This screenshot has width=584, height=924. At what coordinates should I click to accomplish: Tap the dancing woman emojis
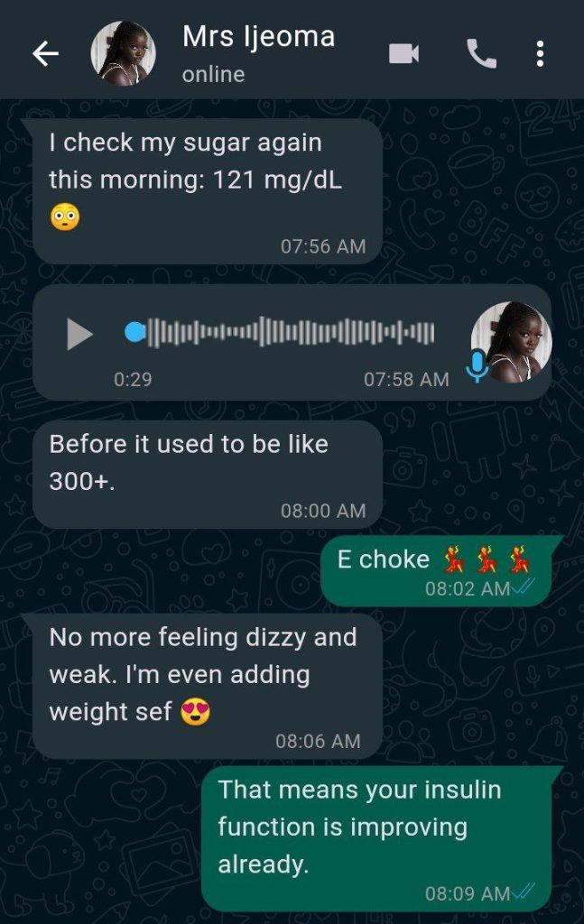click(487, 559)
